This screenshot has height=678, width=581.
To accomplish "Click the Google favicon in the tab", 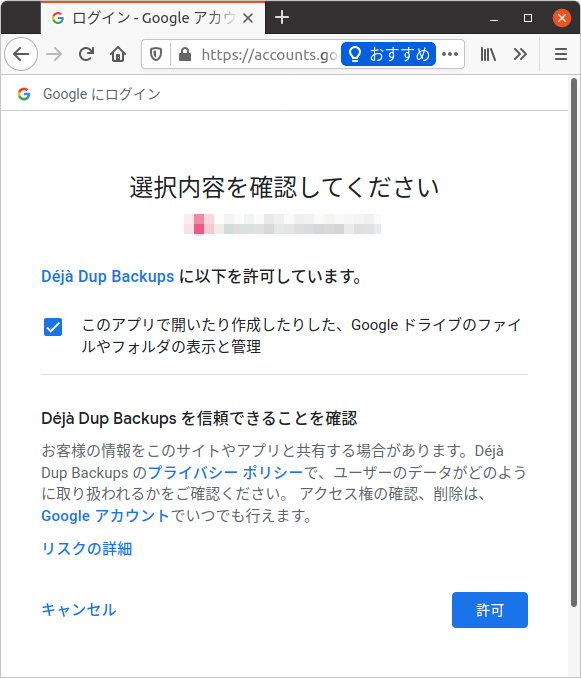I will (58, 18).
